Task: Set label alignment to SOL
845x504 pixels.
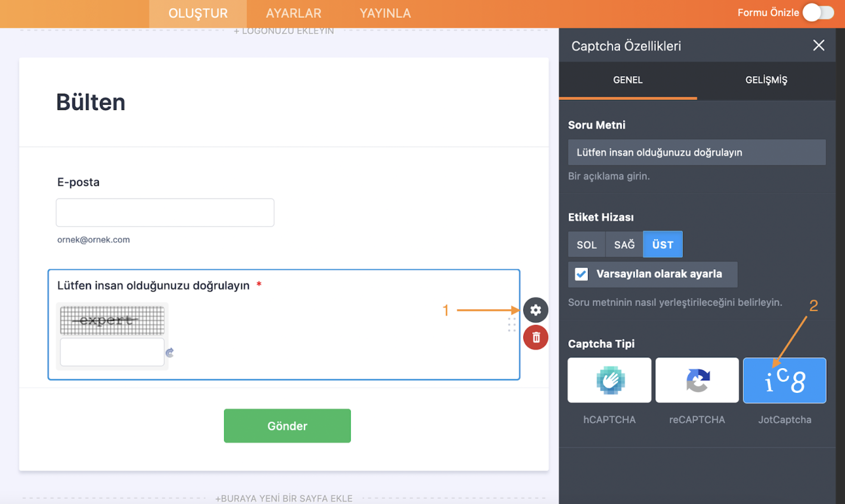Action: tap(586, 245)
